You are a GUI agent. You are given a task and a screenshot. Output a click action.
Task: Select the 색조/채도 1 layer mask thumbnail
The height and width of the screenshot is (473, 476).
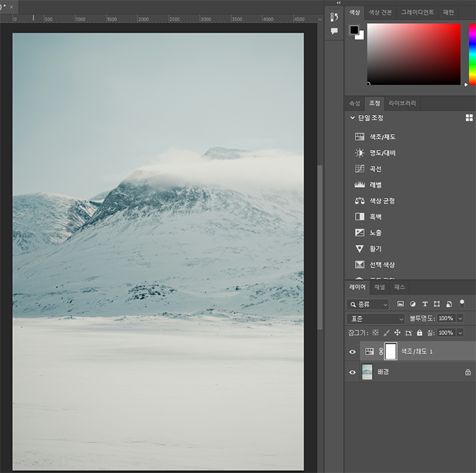pos(391,351)
